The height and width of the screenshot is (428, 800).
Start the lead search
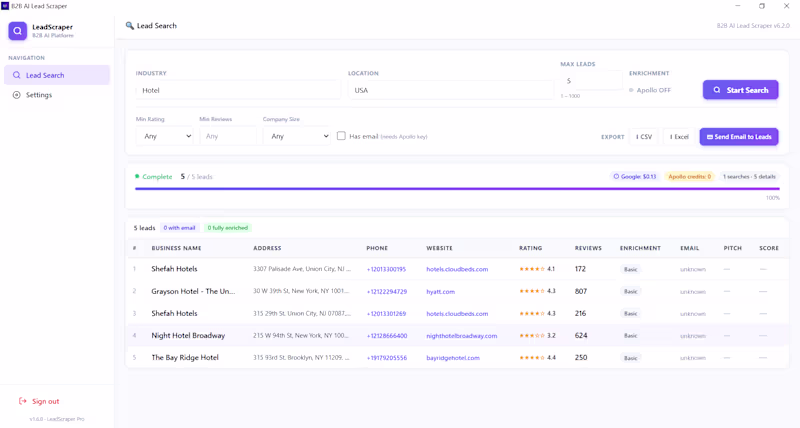coord(740,90)
